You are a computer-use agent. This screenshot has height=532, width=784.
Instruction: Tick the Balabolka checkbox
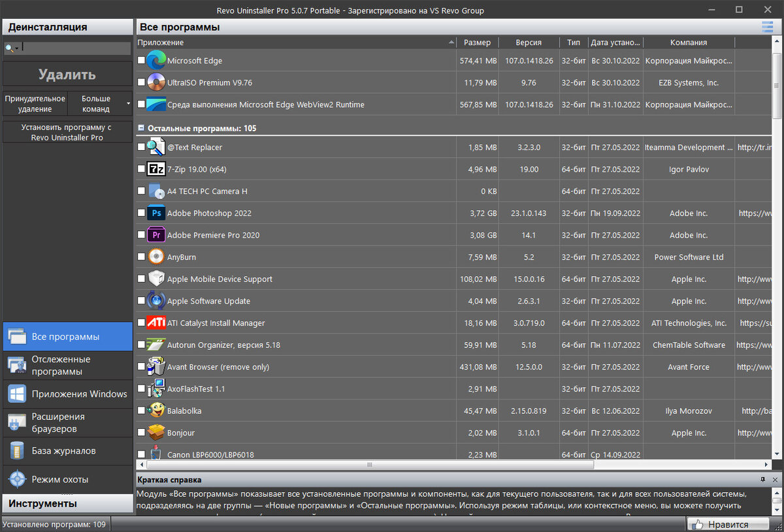tap(141, 411)
